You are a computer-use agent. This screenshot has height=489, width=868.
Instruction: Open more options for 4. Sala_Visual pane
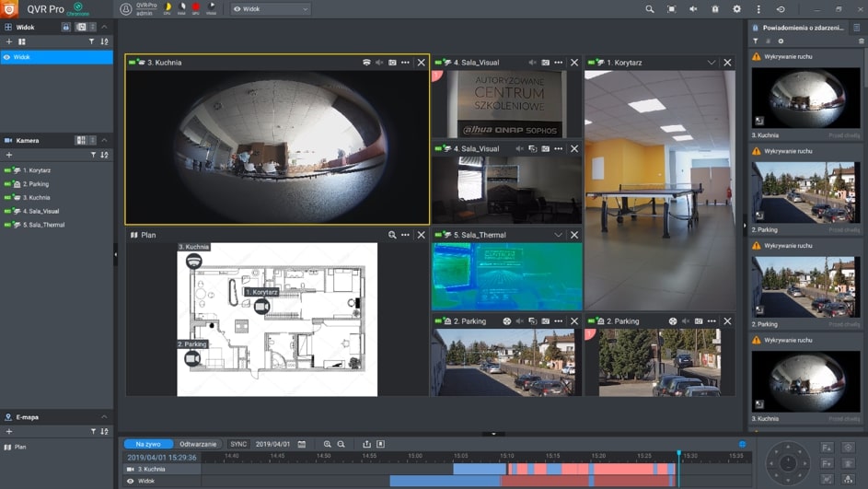[x=559, y=63]
